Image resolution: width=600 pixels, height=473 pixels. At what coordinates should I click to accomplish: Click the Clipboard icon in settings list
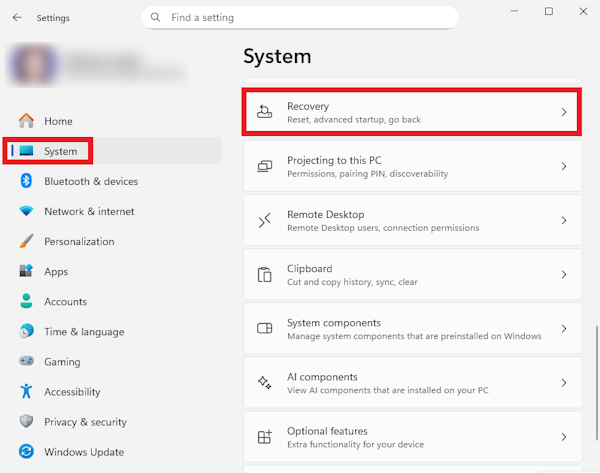tap(264, 274)
